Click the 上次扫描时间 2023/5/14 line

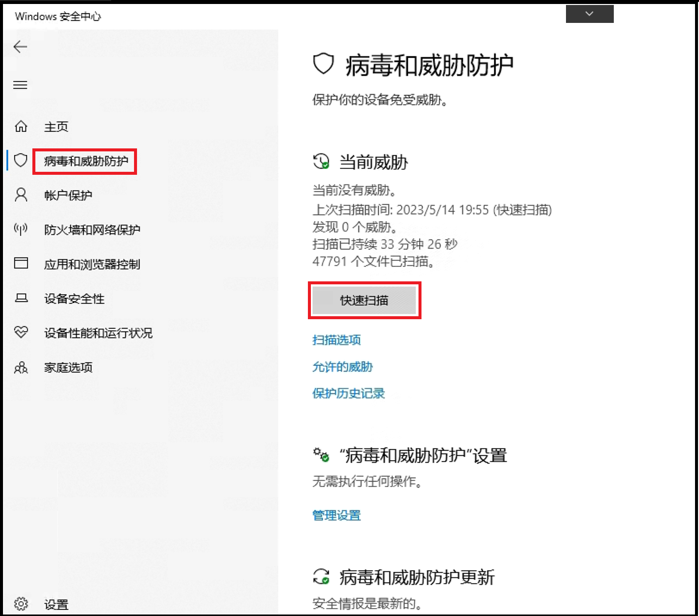pos(432,210)
